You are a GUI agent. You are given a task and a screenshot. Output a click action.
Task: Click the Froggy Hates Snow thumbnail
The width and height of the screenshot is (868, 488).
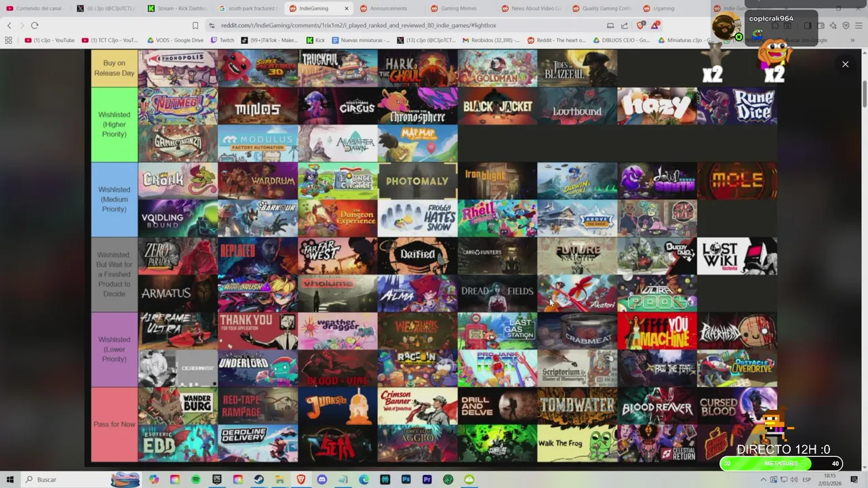tap(418, 218)
